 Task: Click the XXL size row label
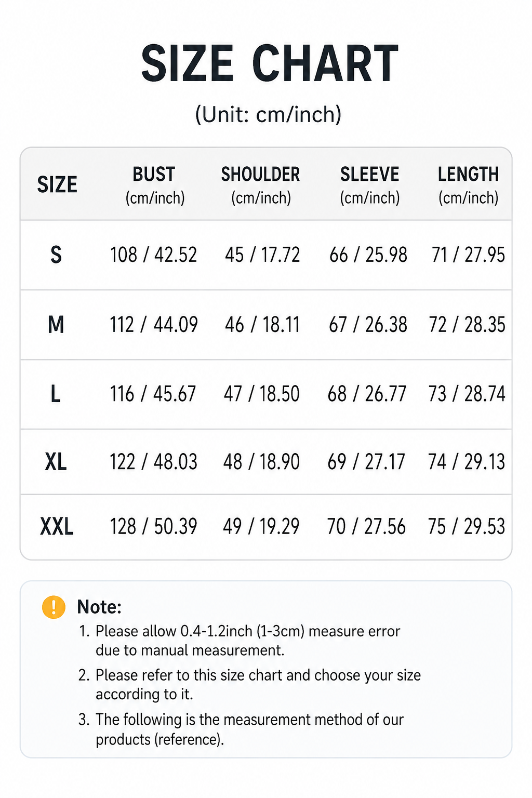[x=57, y=527]
